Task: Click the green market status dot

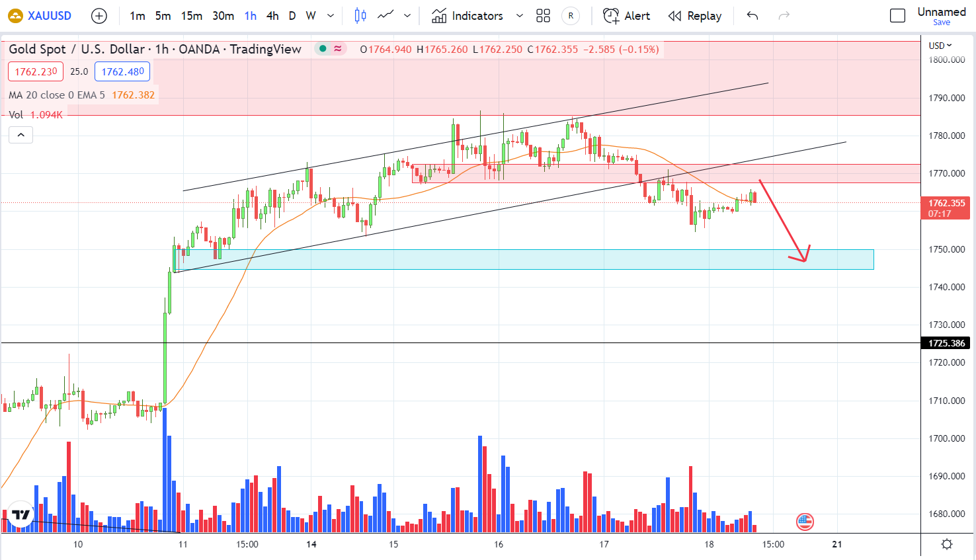Action: tap(323, 48)
